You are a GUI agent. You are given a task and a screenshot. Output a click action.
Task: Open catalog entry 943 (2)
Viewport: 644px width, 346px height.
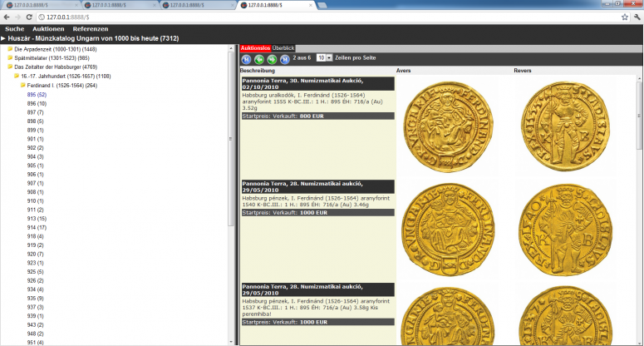pyautogui.click(x=36, y=324)
